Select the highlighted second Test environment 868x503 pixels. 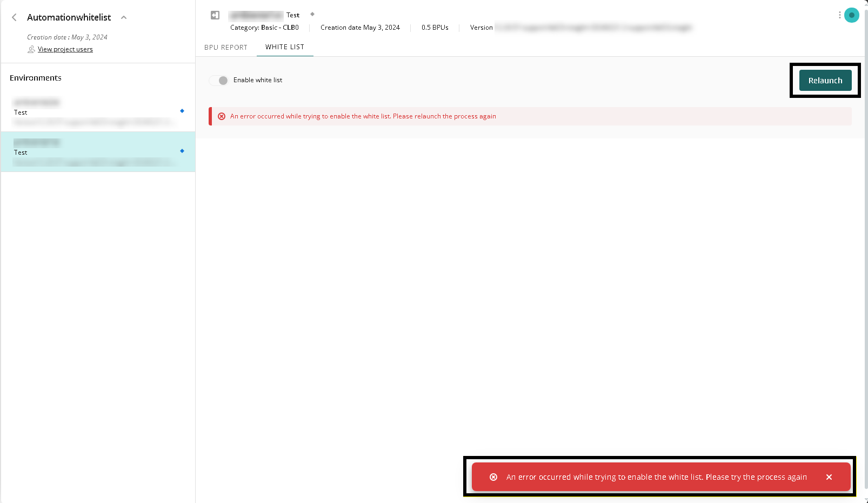98,152
